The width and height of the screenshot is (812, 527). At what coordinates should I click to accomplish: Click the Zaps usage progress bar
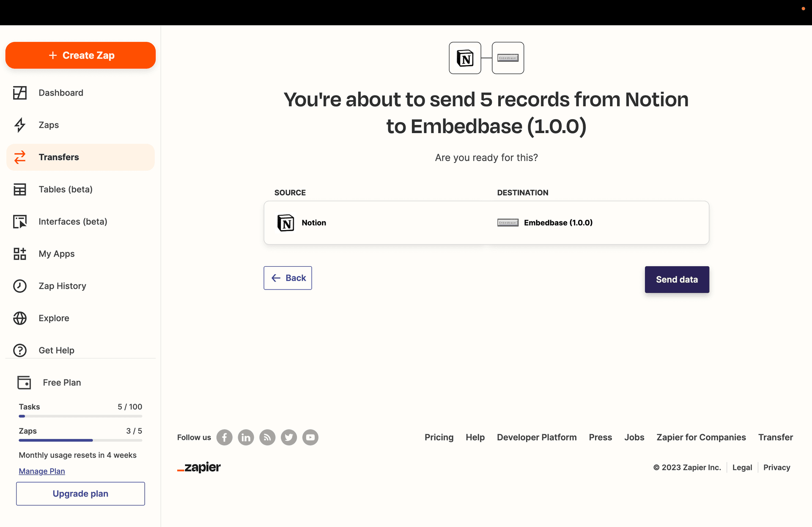click(80, 440)
